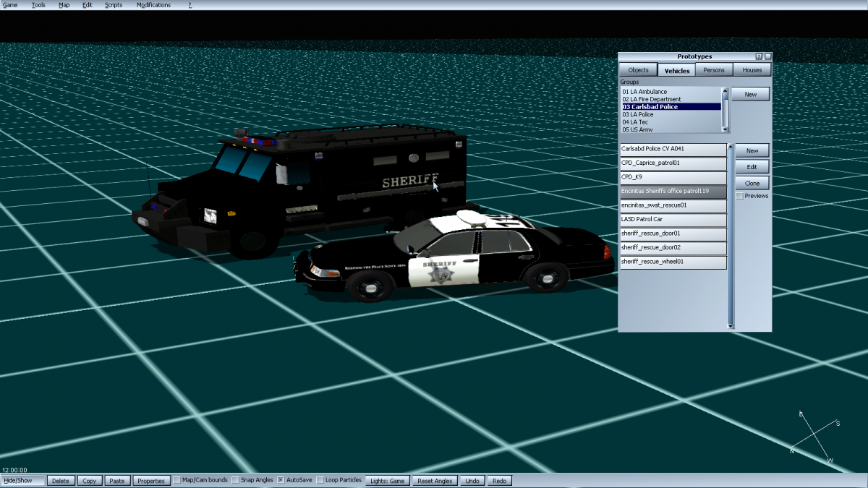Select group 05 US Army

671,129
